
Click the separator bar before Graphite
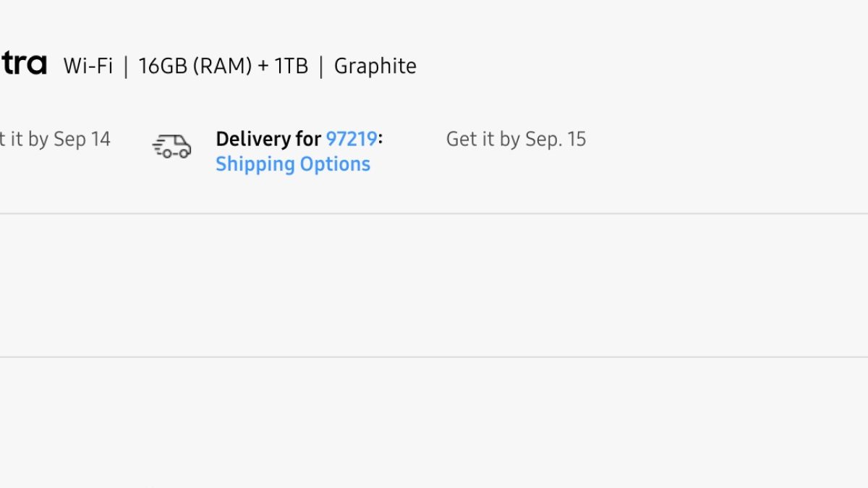tap(321, 66)
